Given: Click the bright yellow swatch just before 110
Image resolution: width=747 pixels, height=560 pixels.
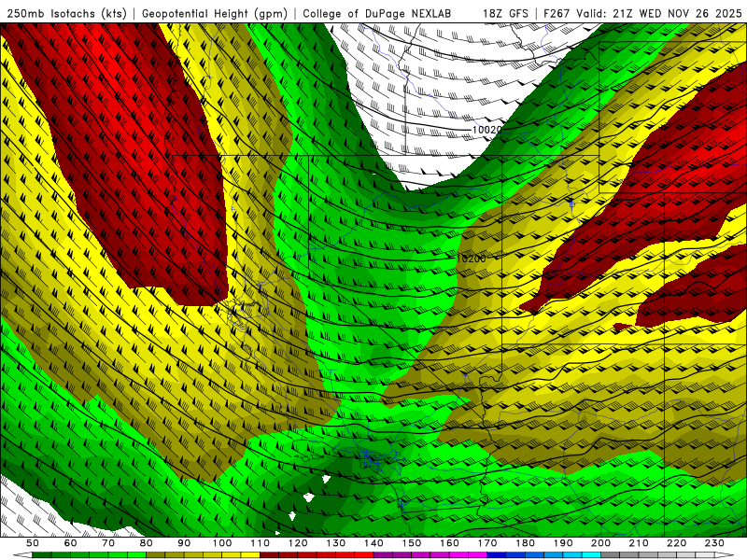Looking at the screenshot, I should pos(250,555).
